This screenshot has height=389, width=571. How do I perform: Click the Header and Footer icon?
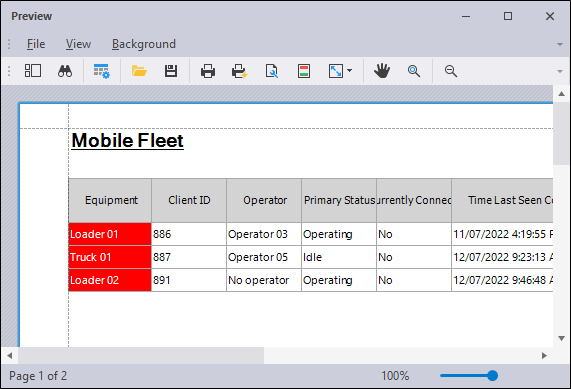[x=304, y=71]
